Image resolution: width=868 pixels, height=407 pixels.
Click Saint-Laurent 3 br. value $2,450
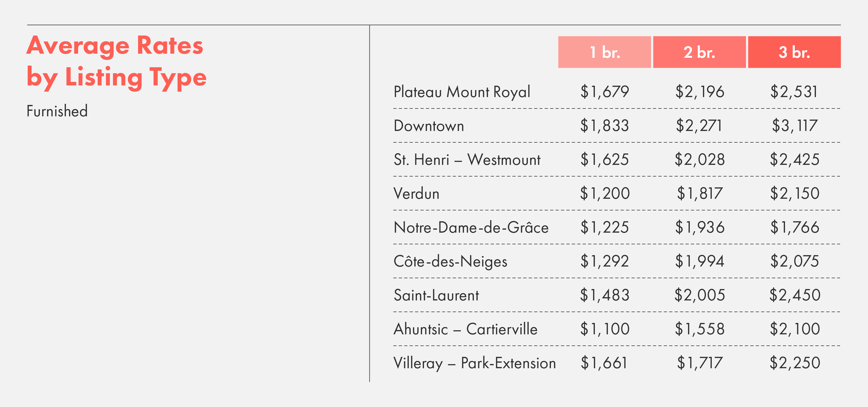coord(795,295)
